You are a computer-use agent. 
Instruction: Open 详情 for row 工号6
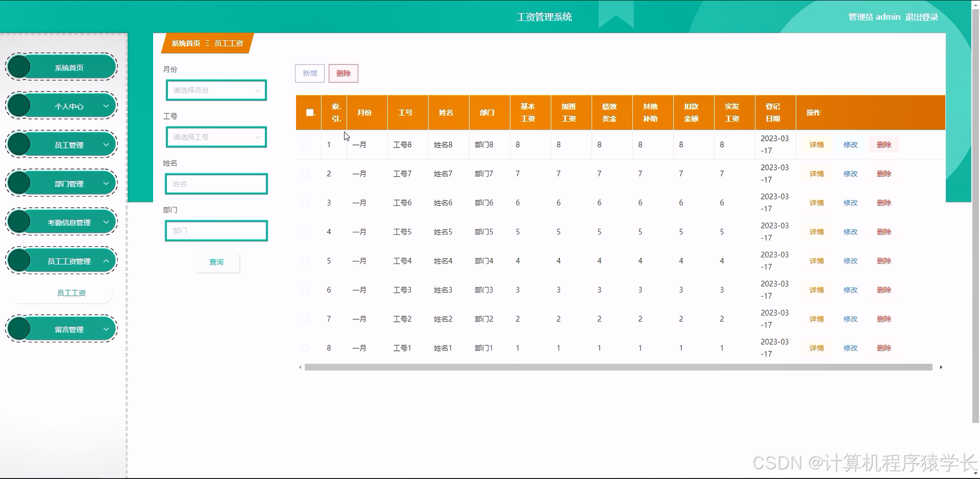[817, 203]
